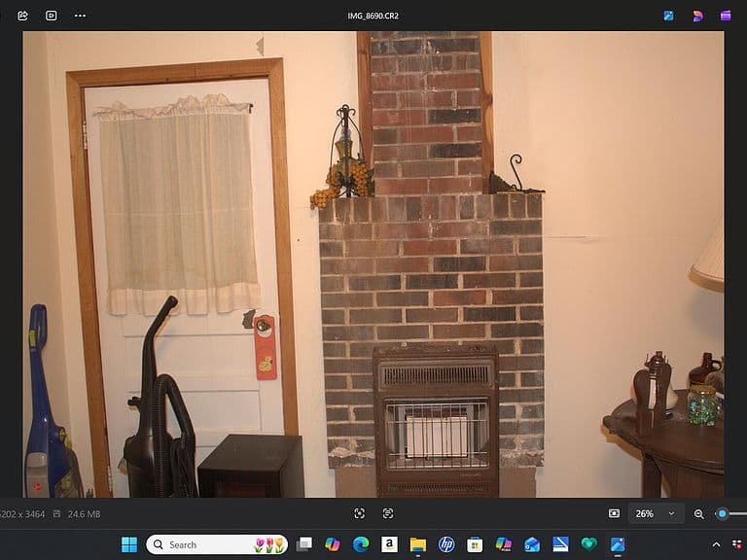The width and height of the screenshot is (747, 560).
Task: Launch Copilot from the taskbar
Action: [x=332, y=544]
